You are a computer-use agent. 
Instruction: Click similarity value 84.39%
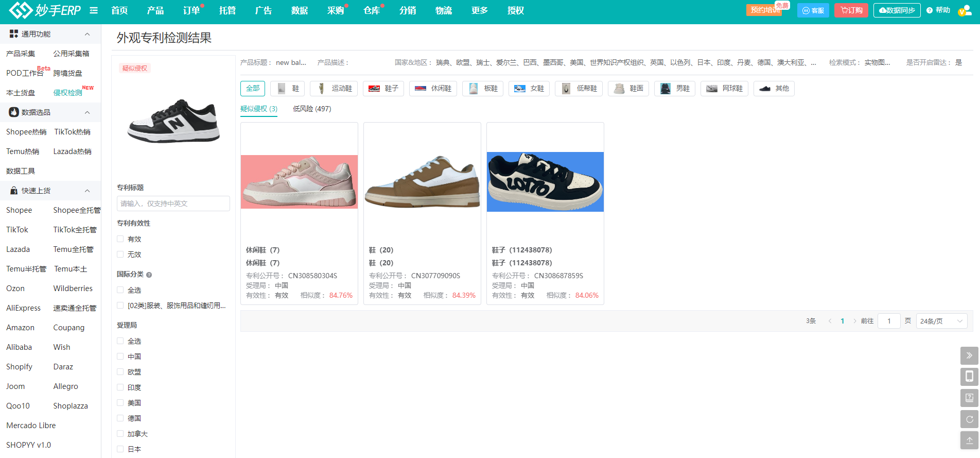pos(464,295)
